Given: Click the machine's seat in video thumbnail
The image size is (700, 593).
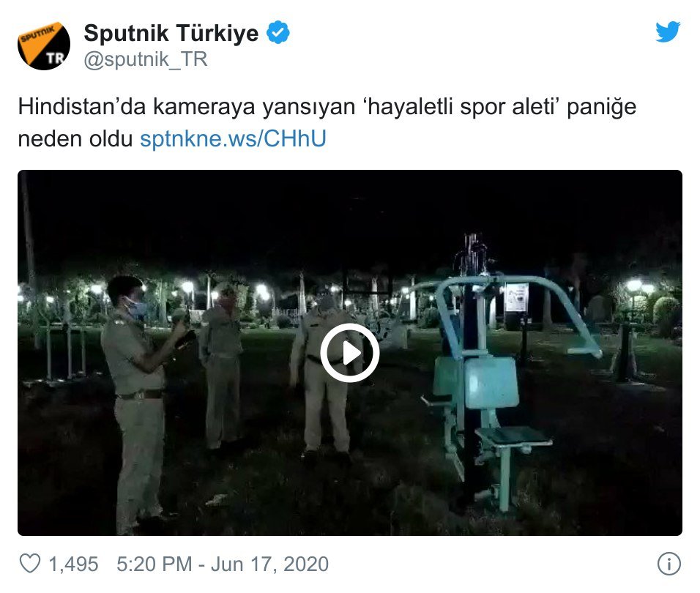Looking at the screenshot, I should pyautogui.click(x=513, y=436).
